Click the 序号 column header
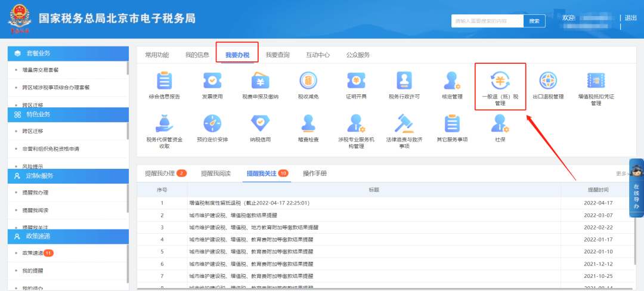The width and height of the screenshot is (644, 291). coord(162,190)
